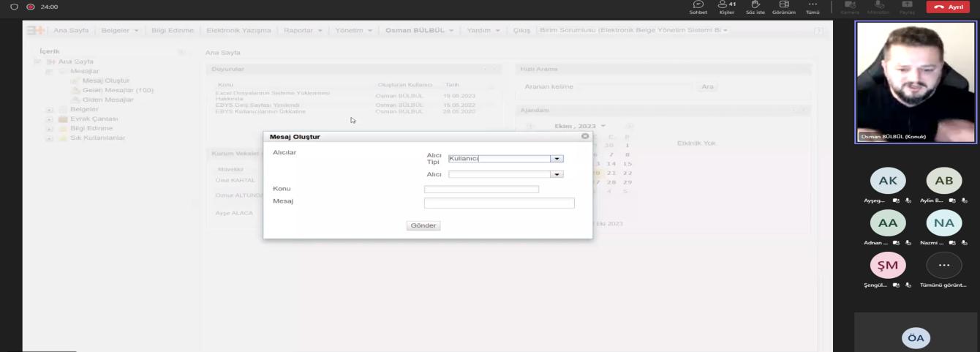Click Ümit KARTAL in Kurum Vekalet list
980x352 pixels.
tap(234, 180)
